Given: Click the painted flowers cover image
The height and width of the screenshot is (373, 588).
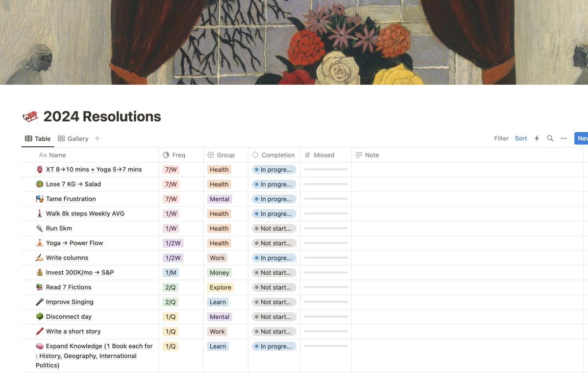Looking at the screenshot, I should [294, 42].
